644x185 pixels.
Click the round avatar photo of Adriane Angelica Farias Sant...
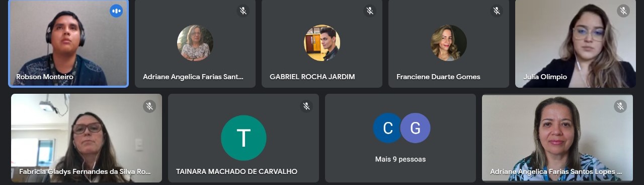[x=195, y=43]
